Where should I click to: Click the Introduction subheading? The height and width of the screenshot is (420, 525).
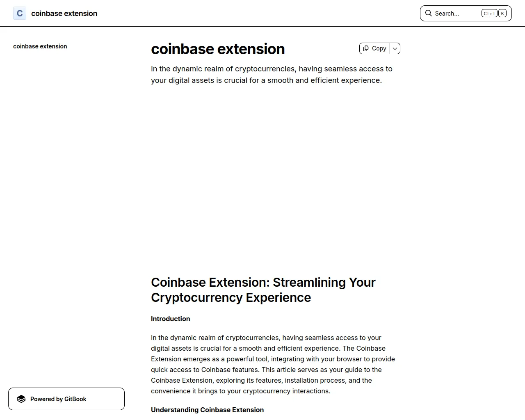[x=171, y=319]
